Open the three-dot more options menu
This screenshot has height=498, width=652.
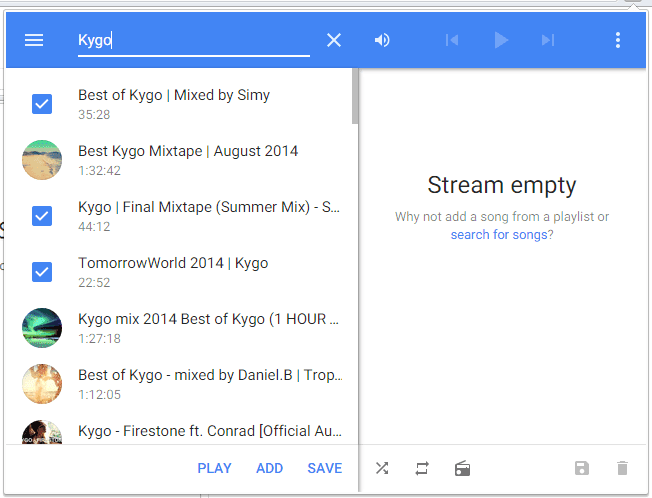pyautogui.click(x=618, y=40)
